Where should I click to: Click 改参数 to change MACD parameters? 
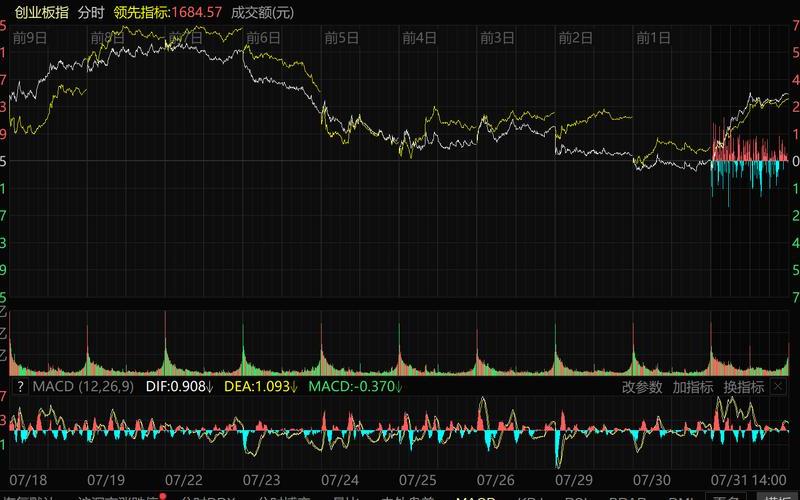click(x=642, y=387)
